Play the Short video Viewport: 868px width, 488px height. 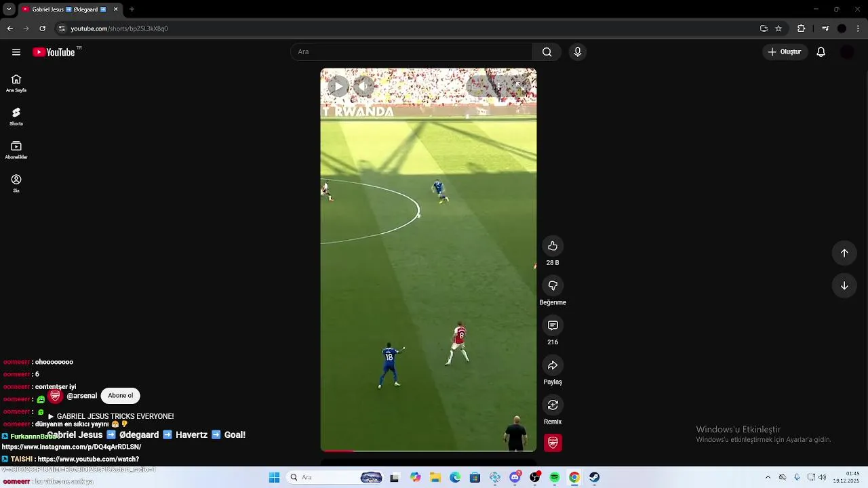tap(338, 86)
